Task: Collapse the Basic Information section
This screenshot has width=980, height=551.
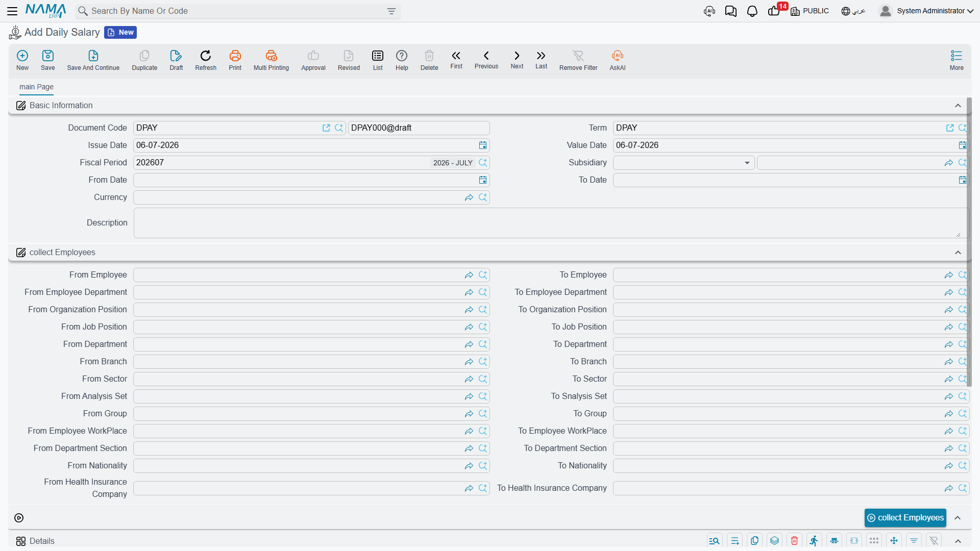Action: (x=958, y=106)
